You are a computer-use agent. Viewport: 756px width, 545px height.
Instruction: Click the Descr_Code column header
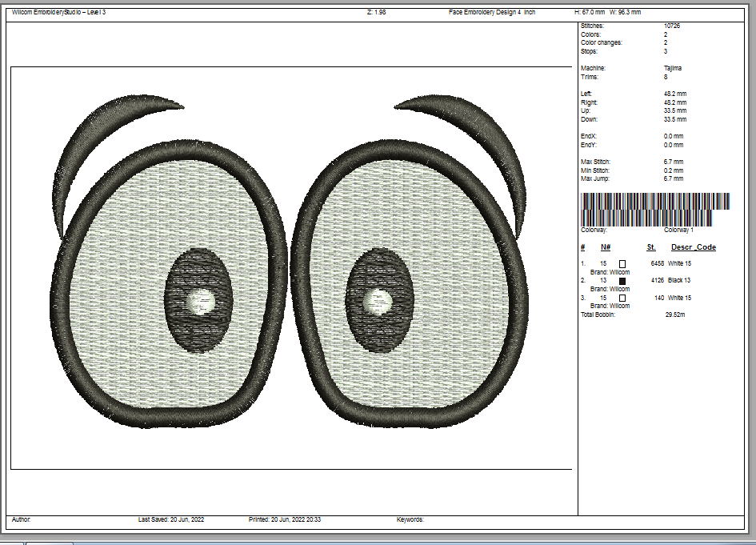[694, 247]
